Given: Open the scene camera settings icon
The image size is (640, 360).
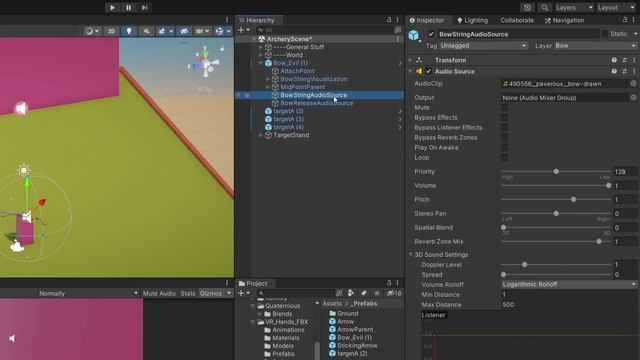Looking at the screenshot, I should pos(200,31).
